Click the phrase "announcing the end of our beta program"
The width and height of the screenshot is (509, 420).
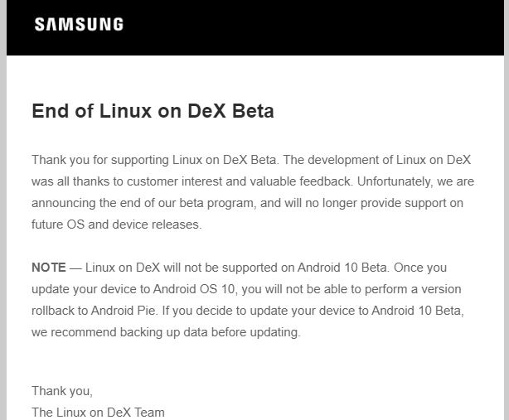point(143,203)
